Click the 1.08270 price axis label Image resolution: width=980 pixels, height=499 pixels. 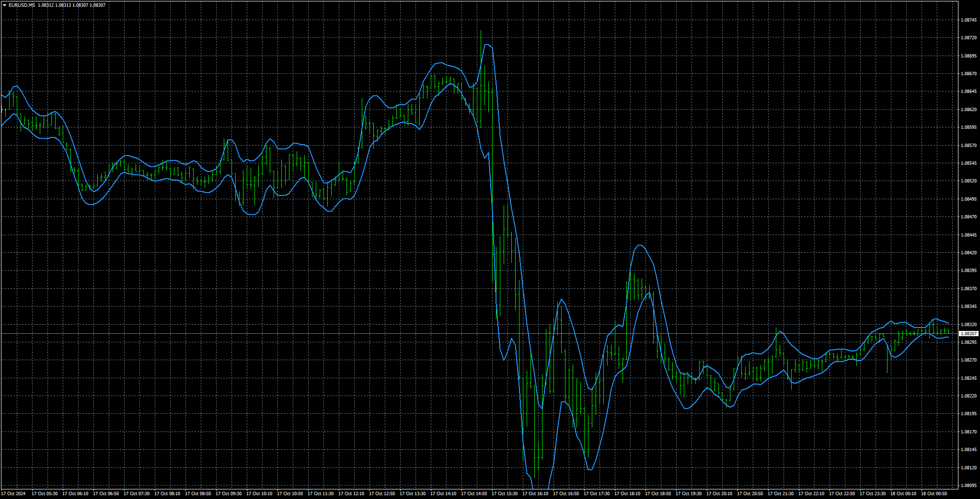969,360
